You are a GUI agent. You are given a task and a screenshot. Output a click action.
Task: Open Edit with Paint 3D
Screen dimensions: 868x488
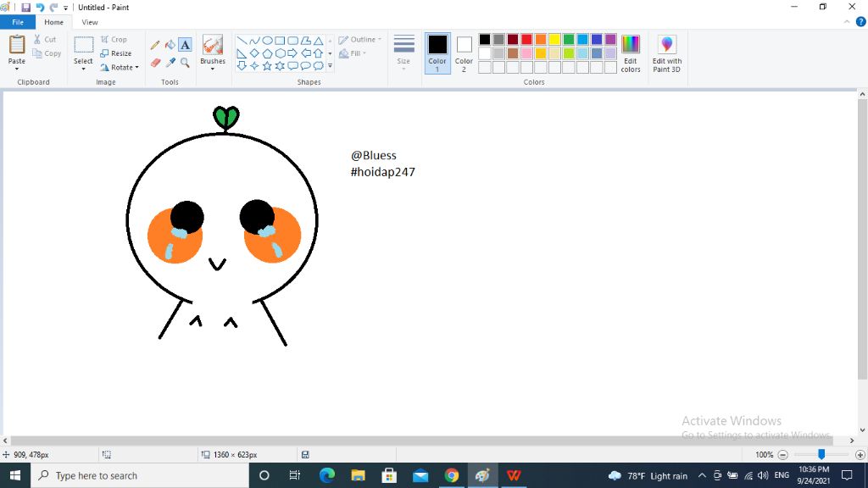[666, 53]
